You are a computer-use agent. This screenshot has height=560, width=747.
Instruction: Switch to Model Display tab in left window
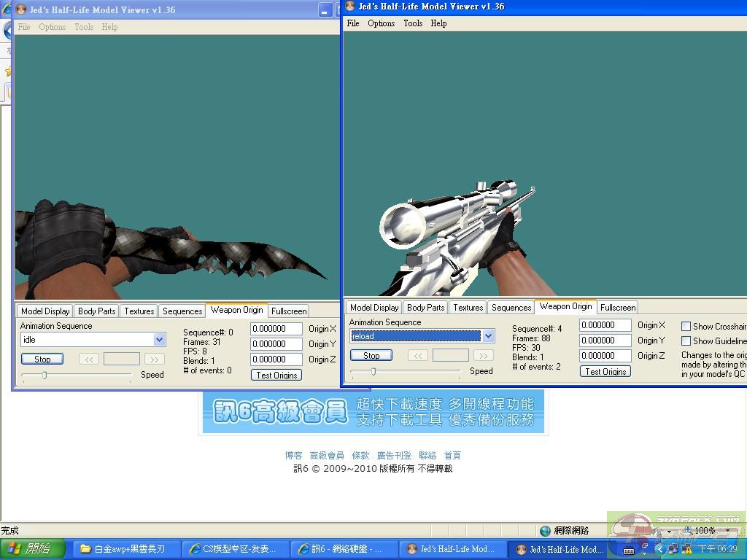(45, 311)
